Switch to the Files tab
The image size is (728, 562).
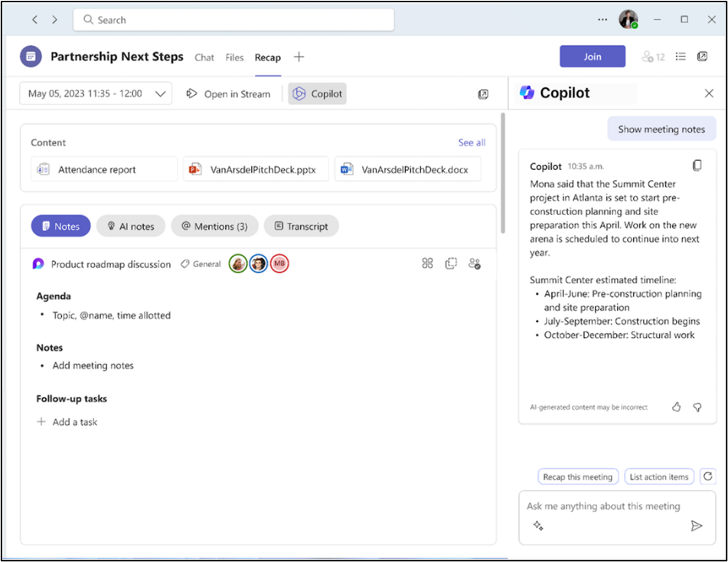click(234, 57)
